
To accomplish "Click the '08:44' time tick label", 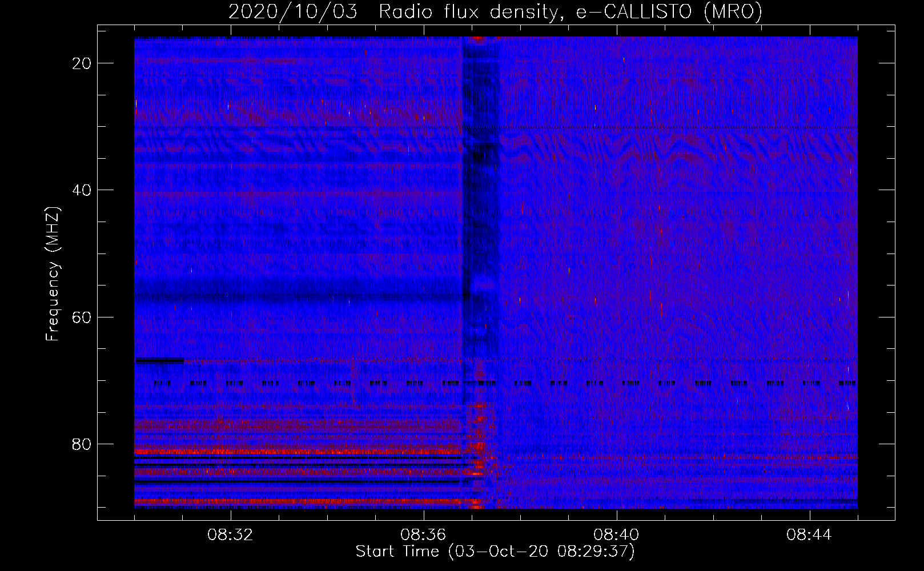I will (809, 535).
